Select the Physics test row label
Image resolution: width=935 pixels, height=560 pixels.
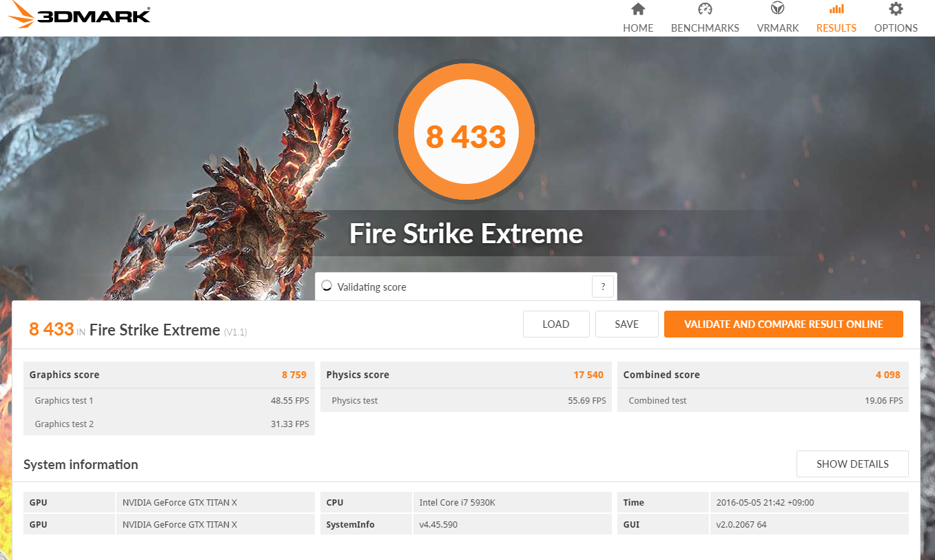[355, 401]
